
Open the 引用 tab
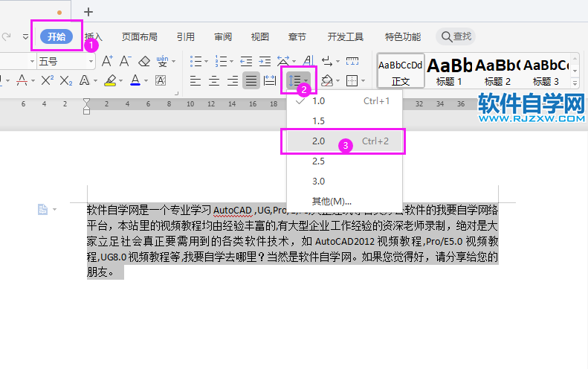coord(186,36)
